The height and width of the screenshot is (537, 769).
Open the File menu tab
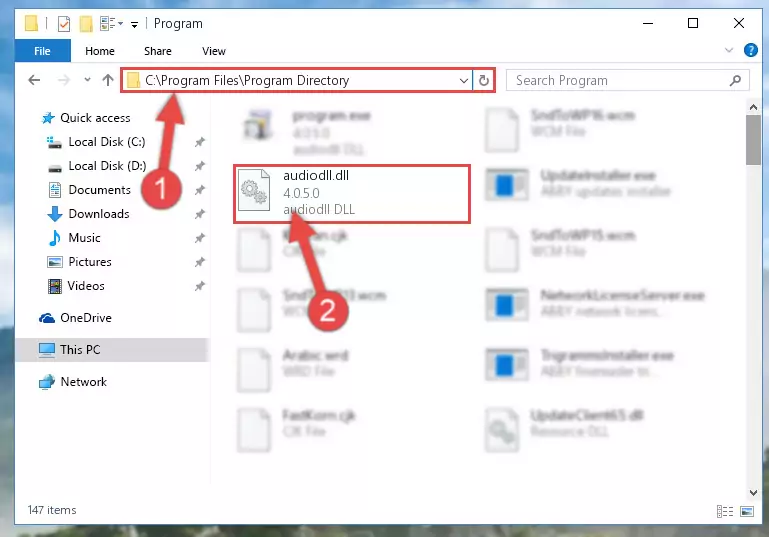(x=42, y=51)
